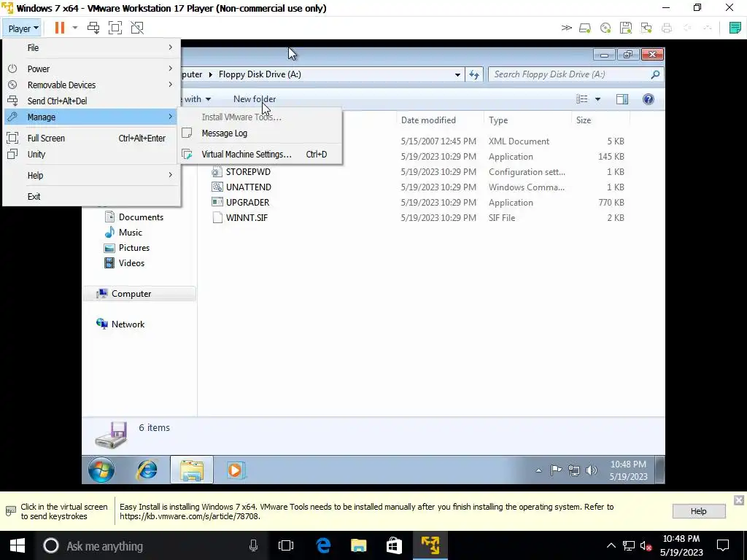
Task: Click the floppy drive device icon in toolbar
Action: 626,28
